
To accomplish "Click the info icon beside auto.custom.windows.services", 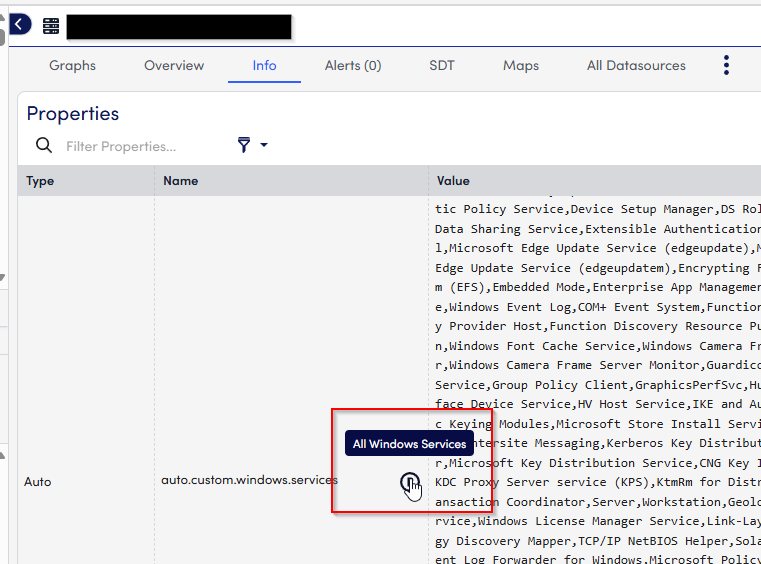I will tap(409, 483).
